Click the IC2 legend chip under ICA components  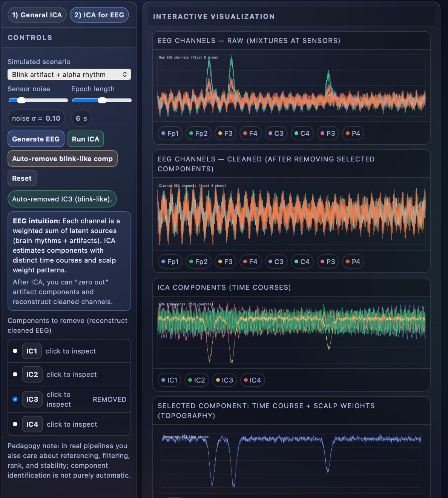tap(196, 380)
